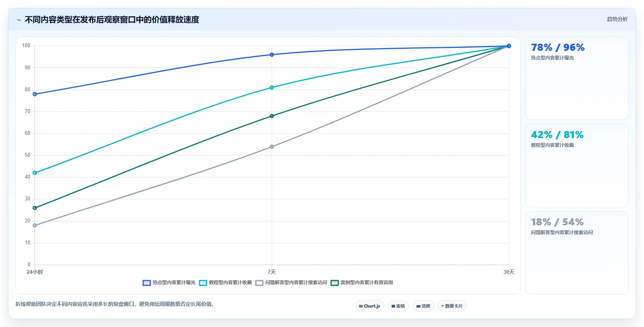Click the y-axis label 100
Image resolution: width=644 pixels, height=327 pixels.
click(26, 46)
